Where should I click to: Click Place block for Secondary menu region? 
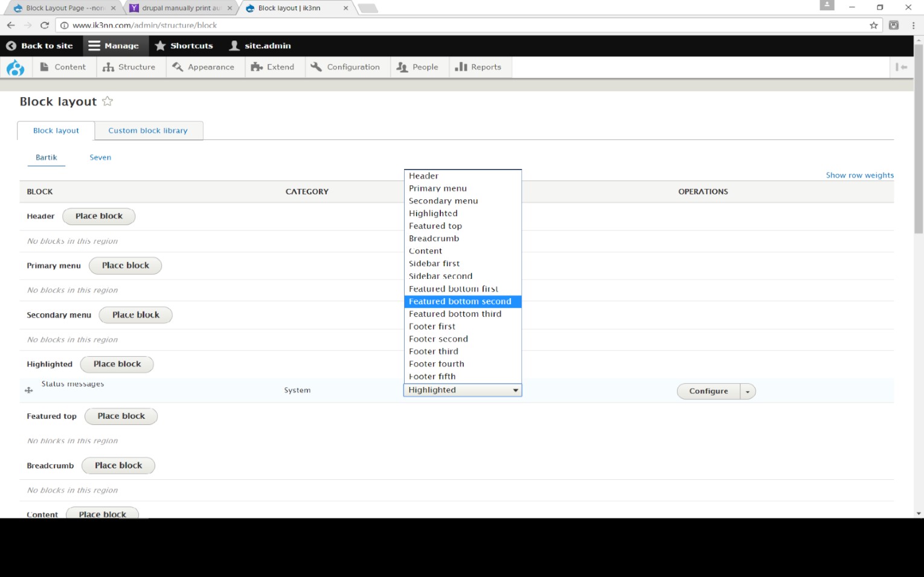[136, 315]
